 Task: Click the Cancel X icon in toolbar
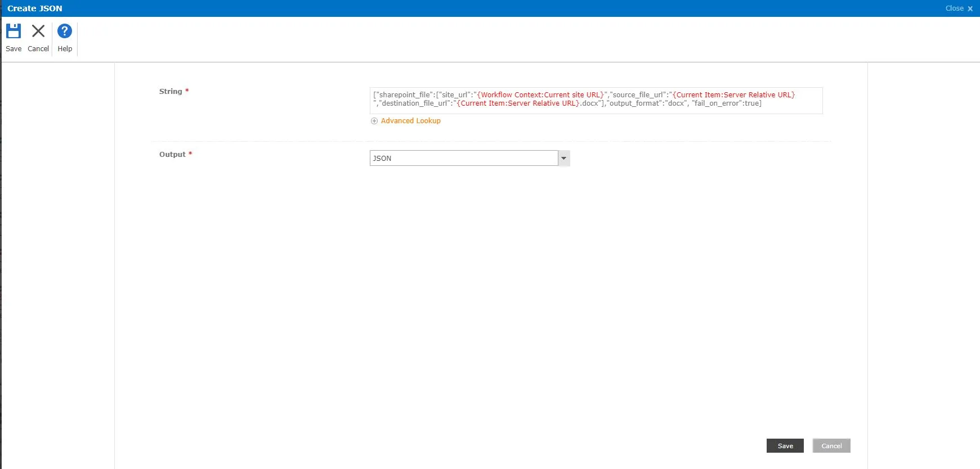pos(38,31)
